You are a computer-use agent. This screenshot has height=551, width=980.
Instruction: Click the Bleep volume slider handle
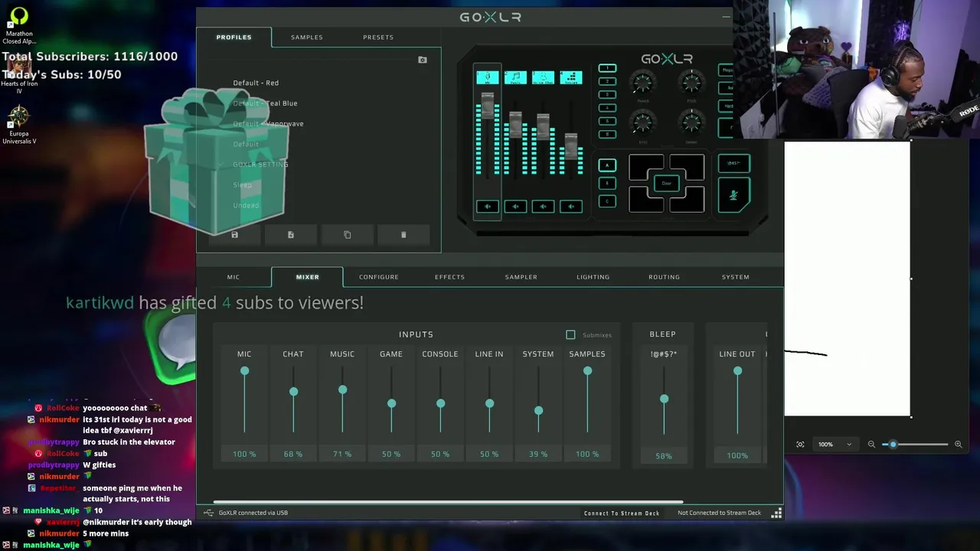pos(664,399)
